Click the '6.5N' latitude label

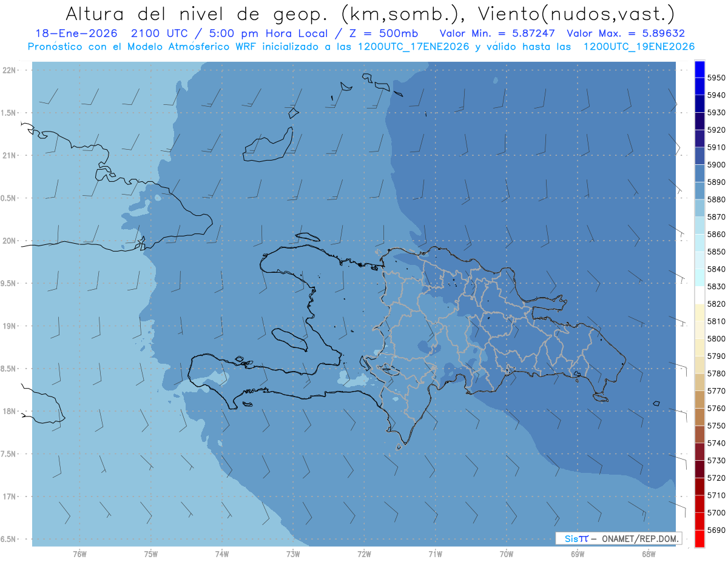click(x=9, y=539)
